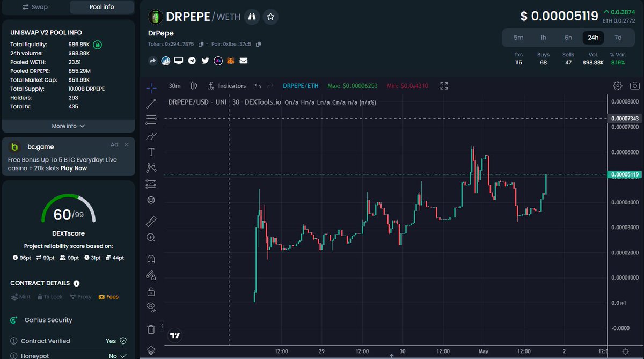This screenshot has height=359, width=644.
Task: Toggle fullscreen chart mode
Action: 444,86
